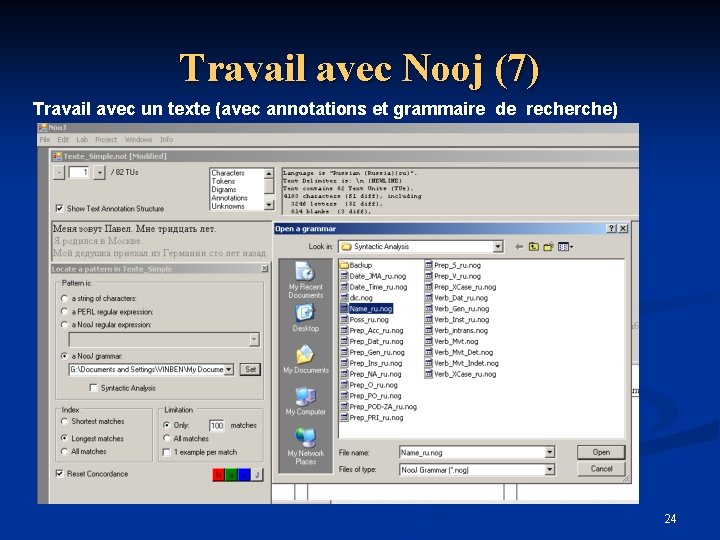Select All matches under Index
The image size is (720, 540).
point(64,452)
